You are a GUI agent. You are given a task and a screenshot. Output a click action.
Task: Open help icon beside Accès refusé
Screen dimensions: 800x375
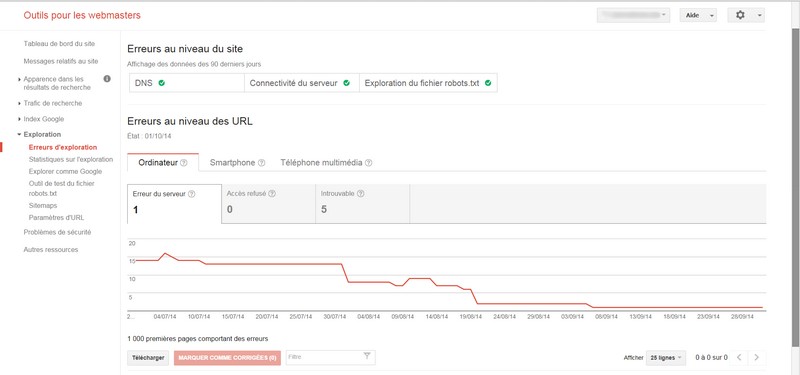tap(272, 194)
